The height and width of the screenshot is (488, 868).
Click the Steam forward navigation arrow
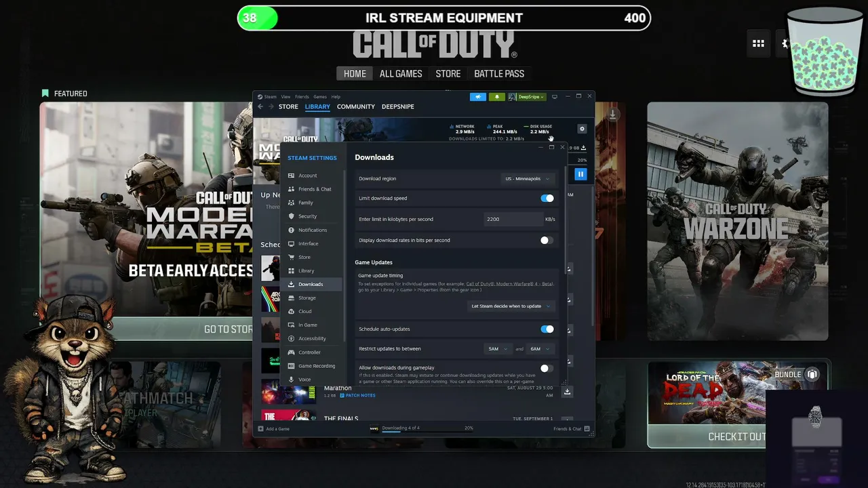(x=271, y=106)
